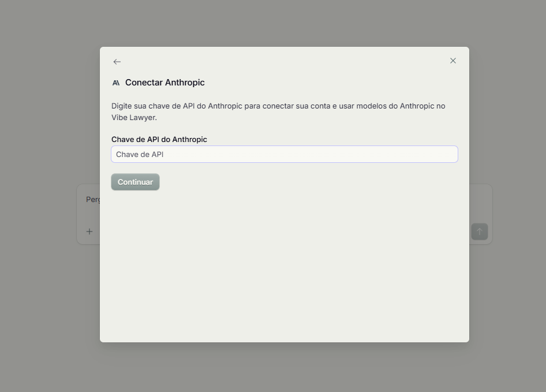This screenshot has height=392, width=546.
Task: Click the 'Conectar Anthropic' heading text
Action: 164,83
